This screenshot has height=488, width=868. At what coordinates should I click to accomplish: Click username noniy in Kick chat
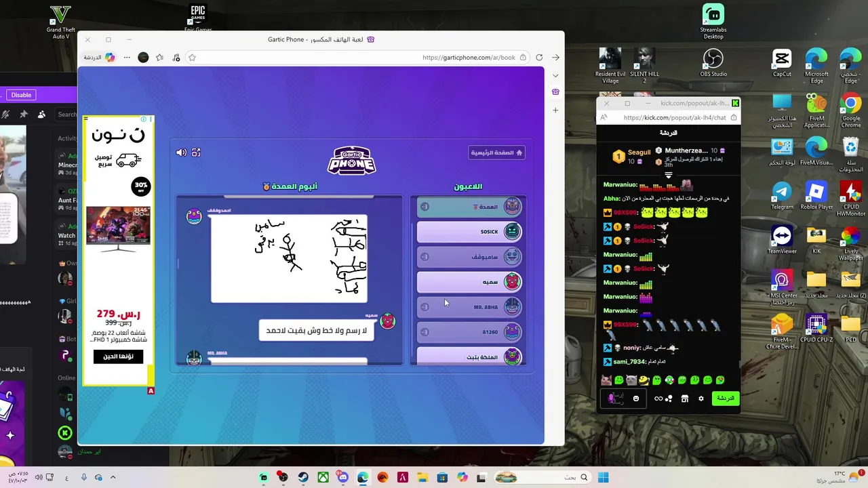click(632, 348)
